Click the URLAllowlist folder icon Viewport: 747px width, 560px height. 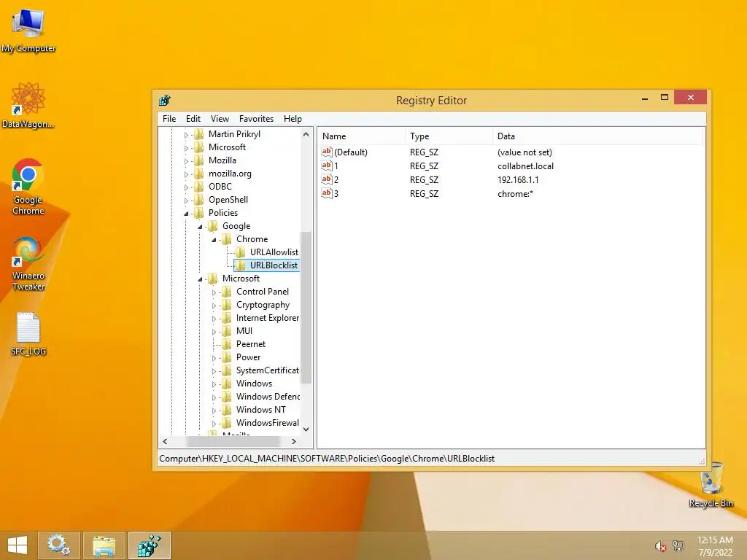click(x=241, y=252)
